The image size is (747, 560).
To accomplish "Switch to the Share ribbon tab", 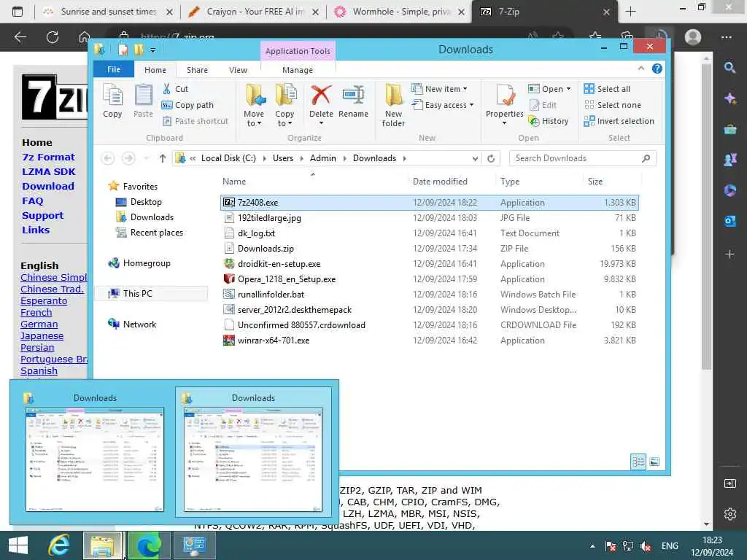I will tap(197, 70).
